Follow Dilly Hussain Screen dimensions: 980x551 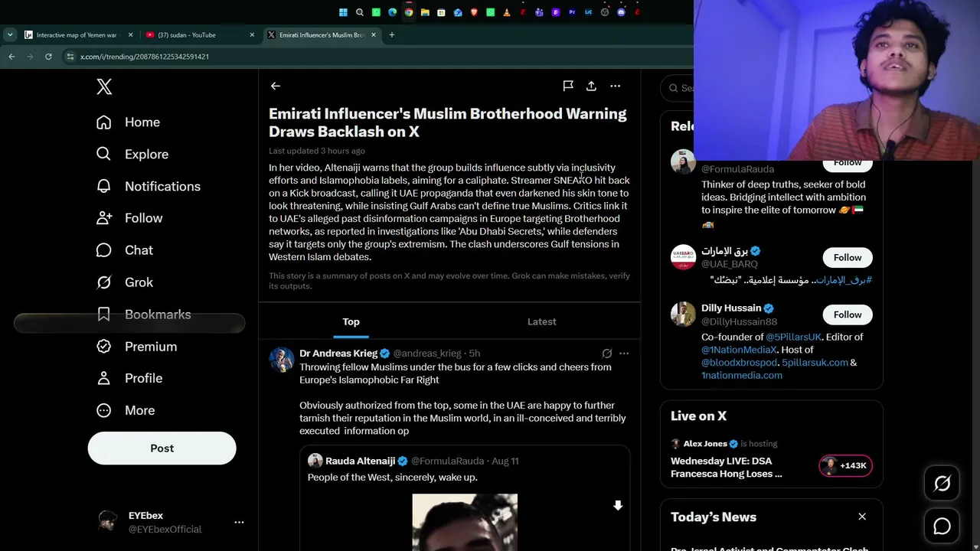[848, 315]
